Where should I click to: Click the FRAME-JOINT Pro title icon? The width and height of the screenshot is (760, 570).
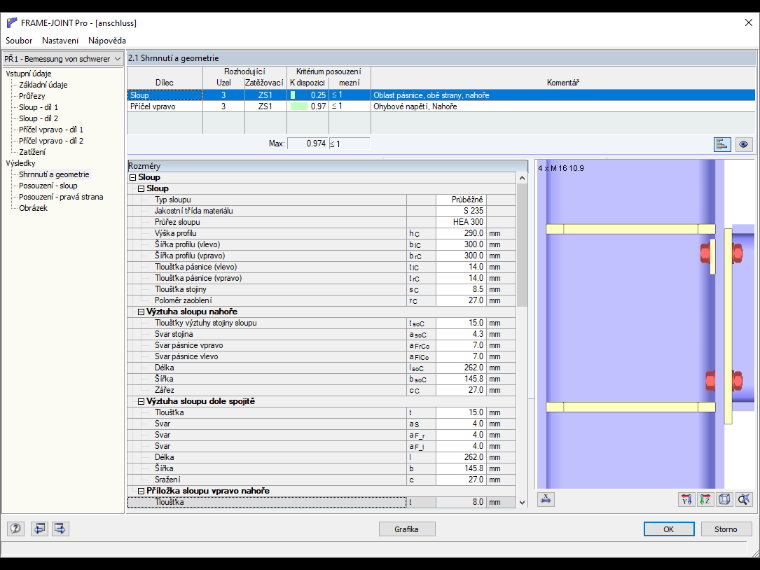coord(12,23)
